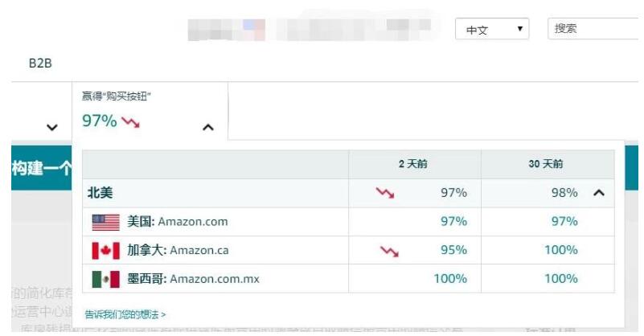Image resolution: width=644 pixels, height=336 pixels.
Task: Open the 中文 language dropdown
Action: click(x=492, y=30)
